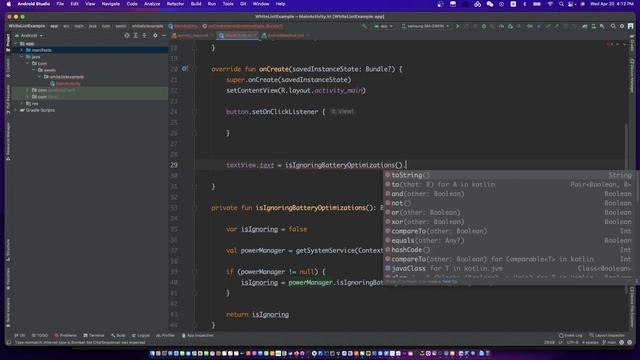This screenshot has width=640, height=360.
Task: Open the Profiler tool window
Action: (x=165, y=336)
